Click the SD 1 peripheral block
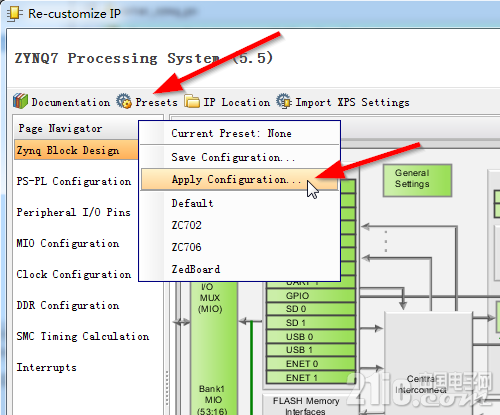 coord(311,323)
